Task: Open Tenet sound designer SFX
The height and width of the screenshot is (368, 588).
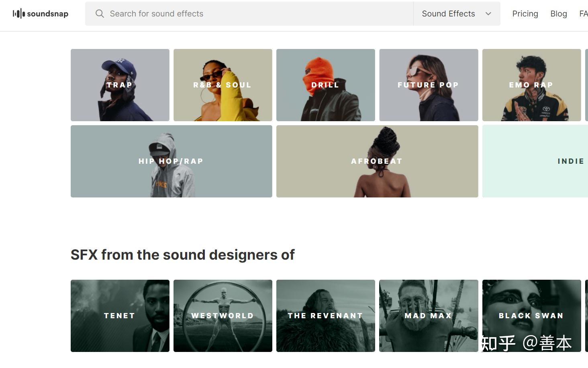Action: (120, 316)
